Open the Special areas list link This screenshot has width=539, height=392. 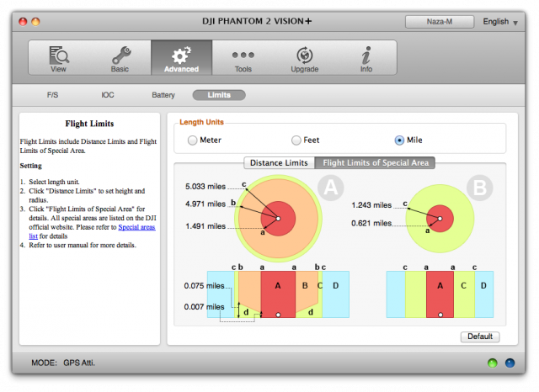click(x=136, y=227)
